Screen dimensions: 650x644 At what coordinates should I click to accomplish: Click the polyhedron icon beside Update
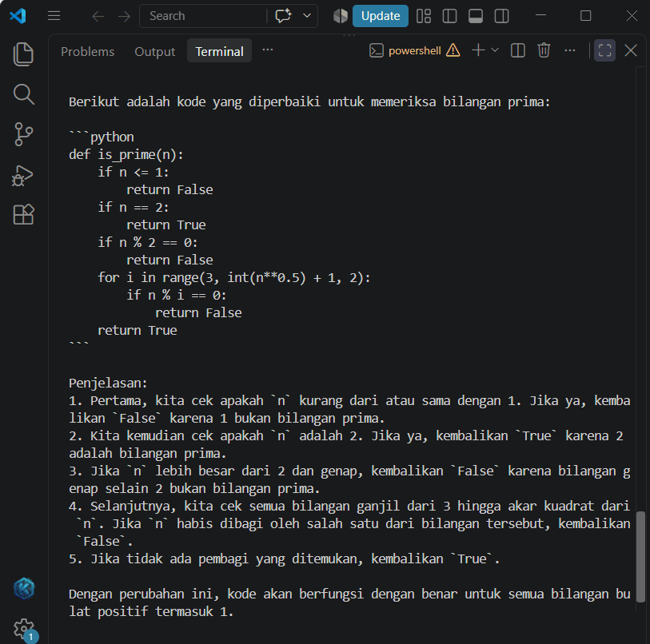click(x=341, y=16)
